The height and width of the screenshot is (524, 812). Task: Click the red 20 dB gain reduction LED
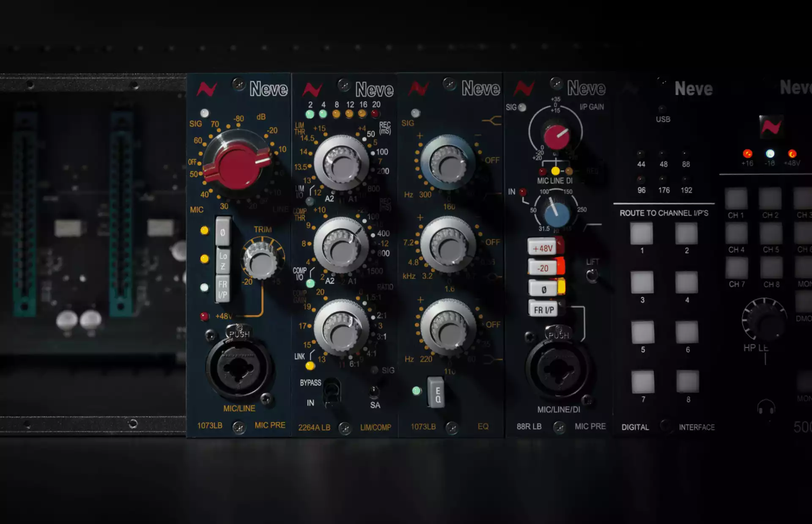[375, 114]
